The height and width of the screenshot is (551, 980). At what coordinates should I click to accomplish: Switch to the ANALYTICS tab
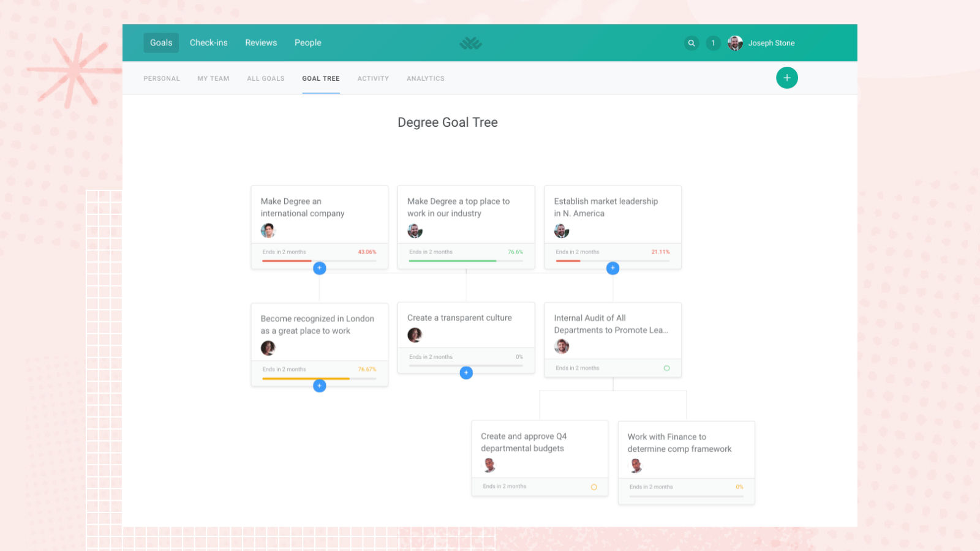(x=425, y=78)
